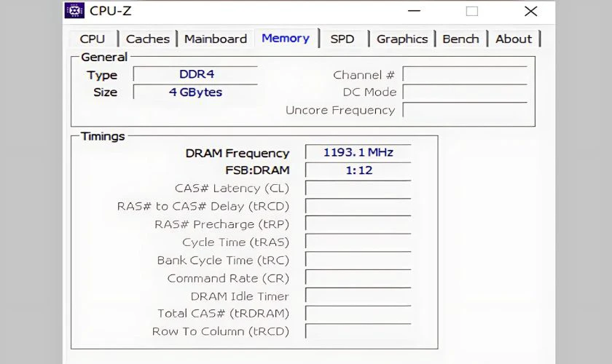612x364 pixels.
Task: Minimize the CPU-Z window
Action: [x=414, y=11]
